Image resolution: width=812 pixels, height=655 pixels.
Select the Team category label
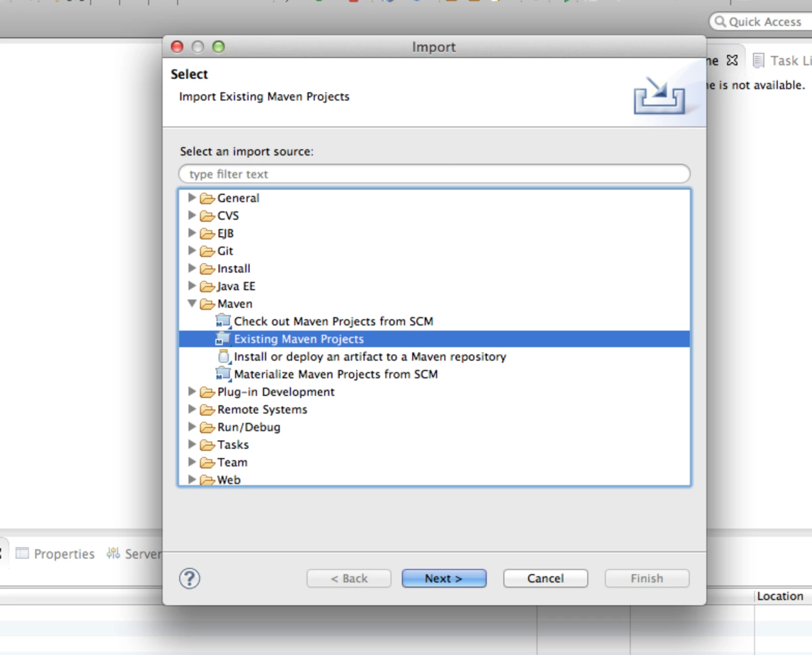tap(233, 462)
